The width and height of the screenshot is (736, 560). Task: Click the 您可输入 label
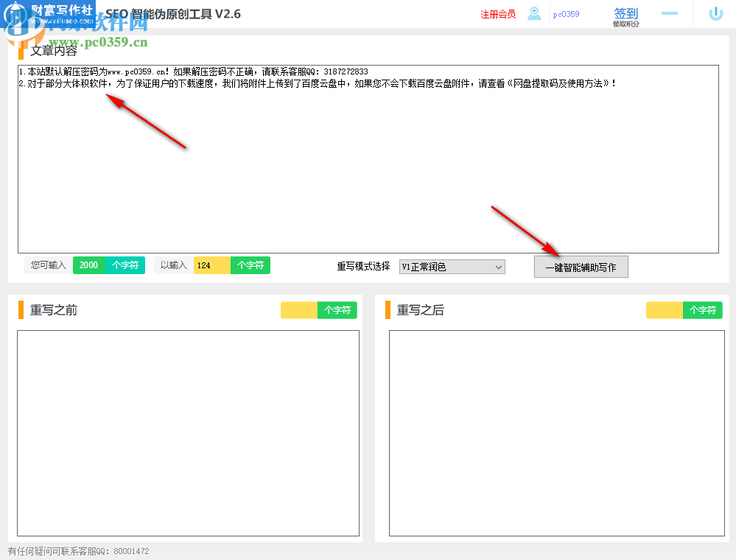click(49, 265)
